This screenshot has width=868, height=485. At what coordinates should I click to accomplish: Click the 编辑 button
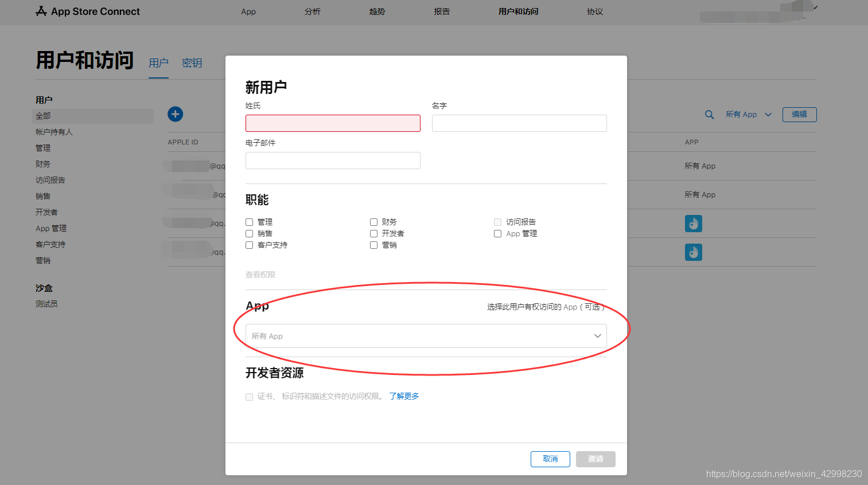pyautogui.click(x=800, y=115)
